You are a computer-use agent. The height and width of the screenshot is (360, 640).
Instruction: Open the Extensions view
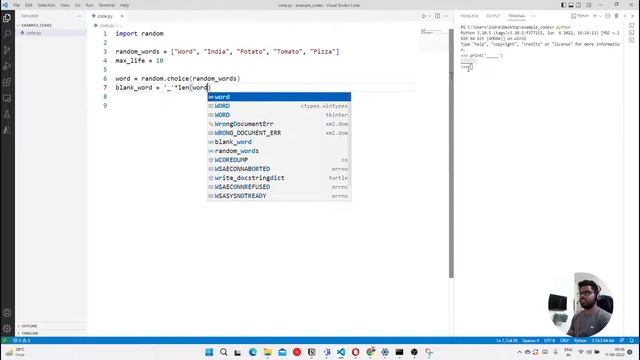[7, 82]
